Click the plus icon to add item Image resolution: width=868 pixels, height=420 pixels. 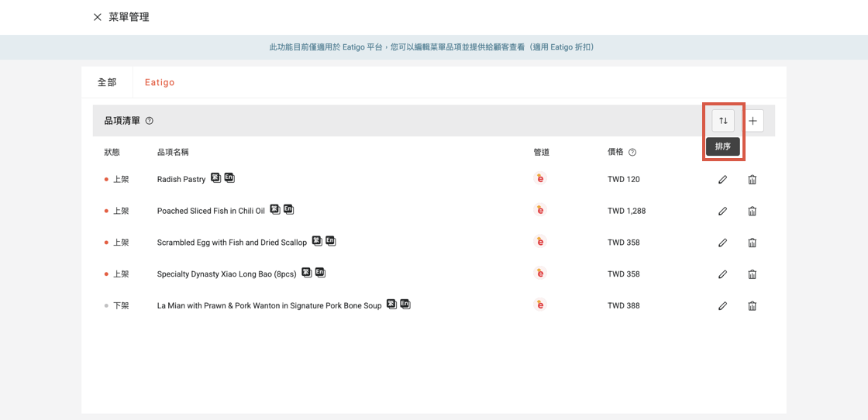pyautogui.click(x=753, y=121)
